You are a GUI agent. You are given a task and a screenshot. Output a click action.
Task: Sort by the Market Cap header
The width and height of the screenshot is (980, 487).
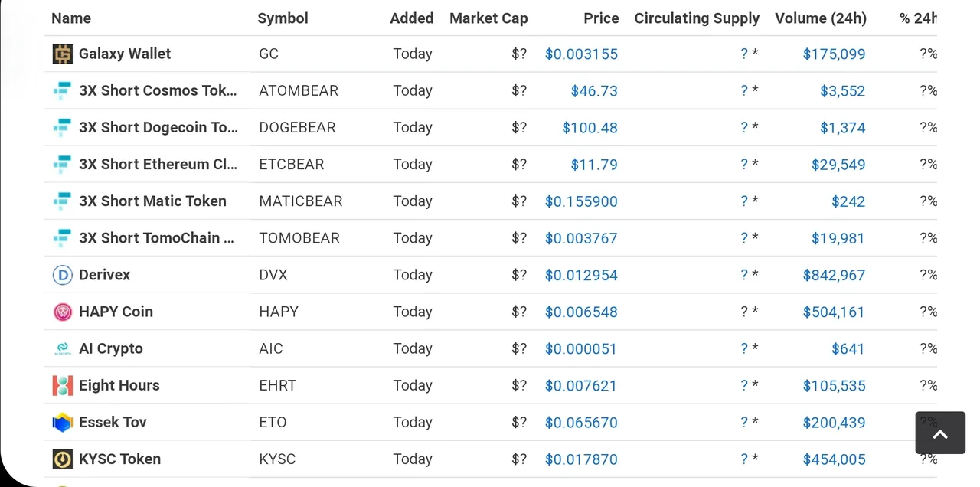[x=488, y=18]
